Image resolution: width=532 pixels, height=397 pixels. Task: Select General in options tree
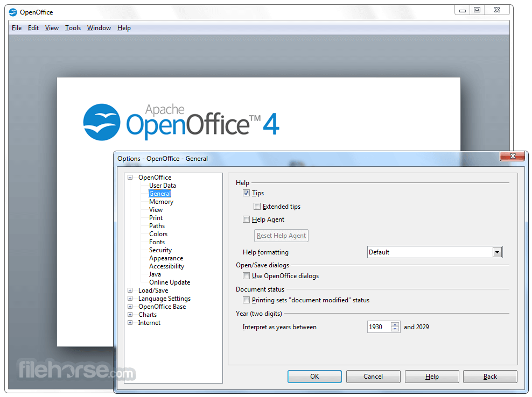(x=160, y=193)
